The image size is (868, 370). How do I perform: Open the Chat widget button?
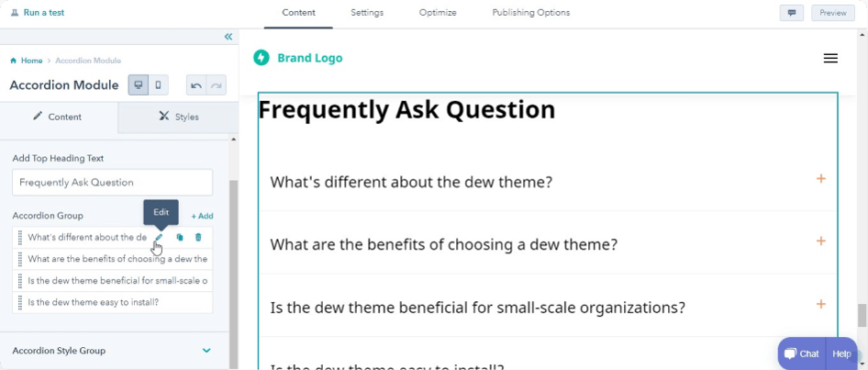click(x=802, y=353)
